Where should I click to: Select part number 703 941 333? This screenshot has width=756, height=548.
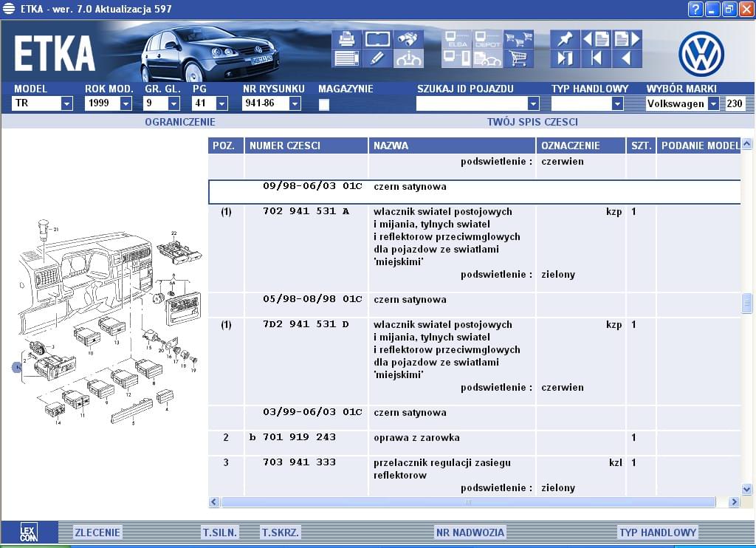click(x=299, y=462)
